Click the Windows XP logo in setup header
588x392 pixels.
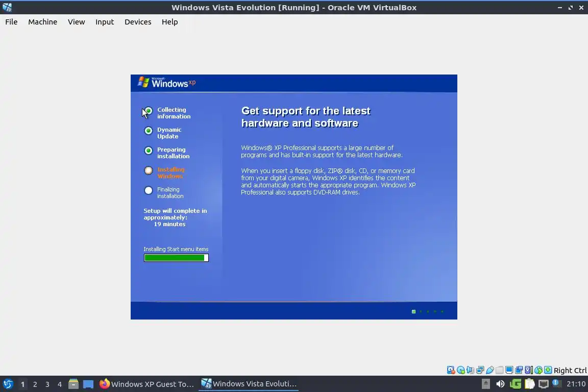point(166,83)
